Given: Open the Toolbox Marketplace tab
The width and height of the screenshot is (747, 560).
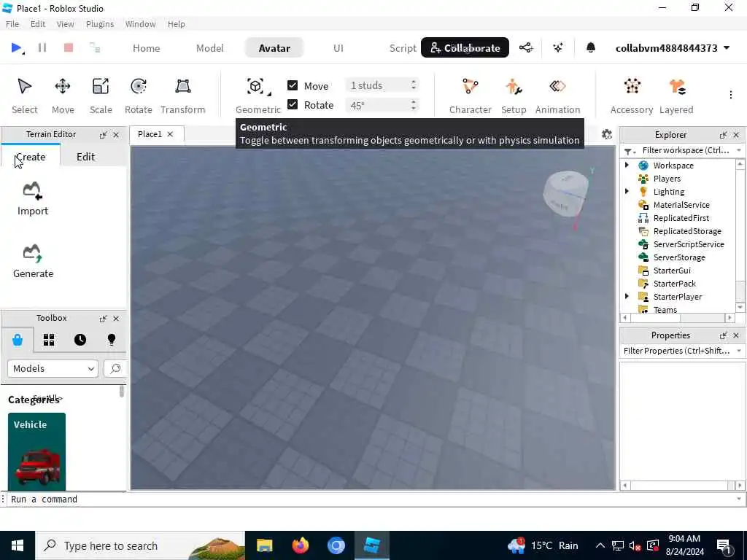Looking at the screenshot, I should [x=18, y=340].
